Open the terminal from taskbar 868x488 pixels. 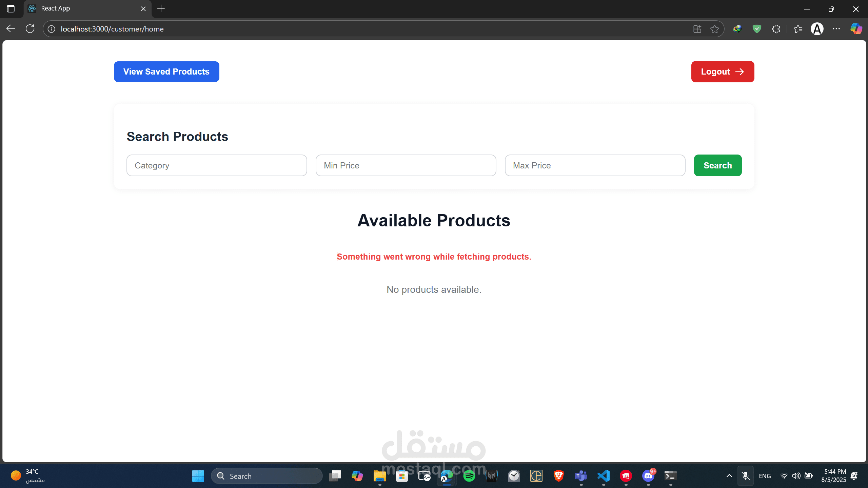tap(671, 476)
